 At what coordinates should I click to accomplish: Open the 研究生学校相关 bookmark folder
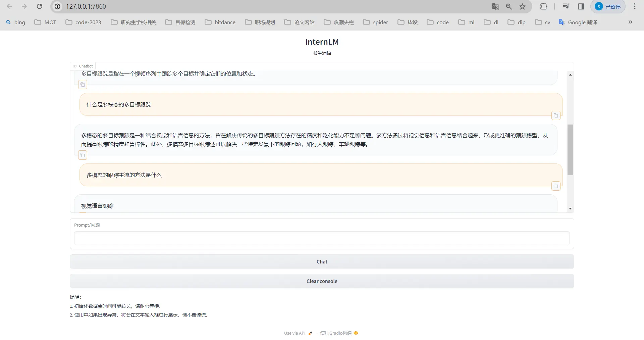[133, 22]
